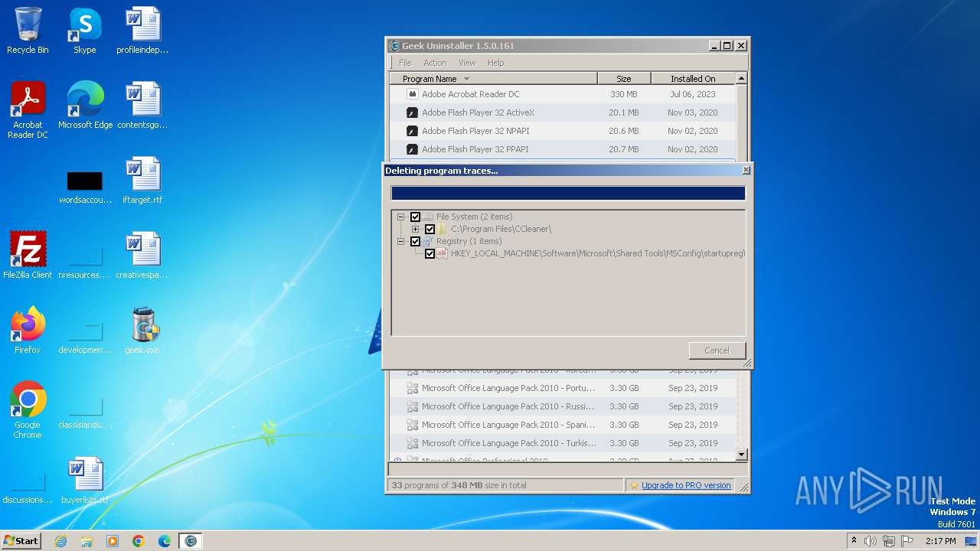Select the profileindep Word document icon
The image size is (980, 551).
[x=142, y=24]
